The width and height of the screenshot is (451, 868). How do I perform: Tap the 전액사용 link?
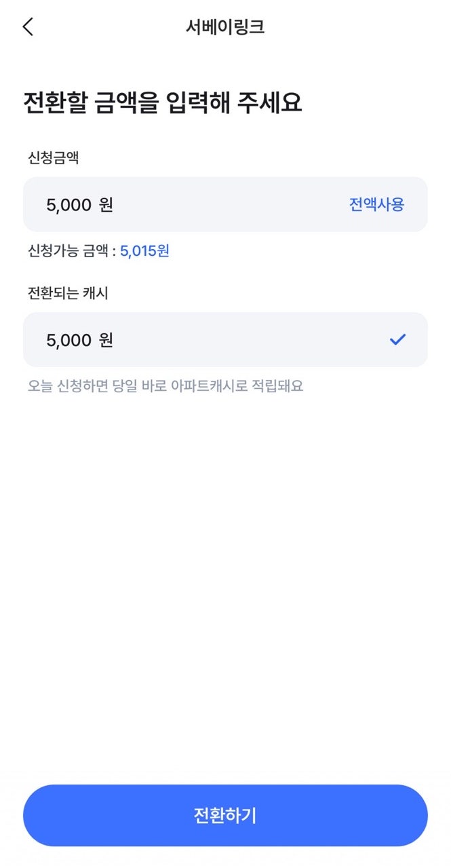point(377,204)
